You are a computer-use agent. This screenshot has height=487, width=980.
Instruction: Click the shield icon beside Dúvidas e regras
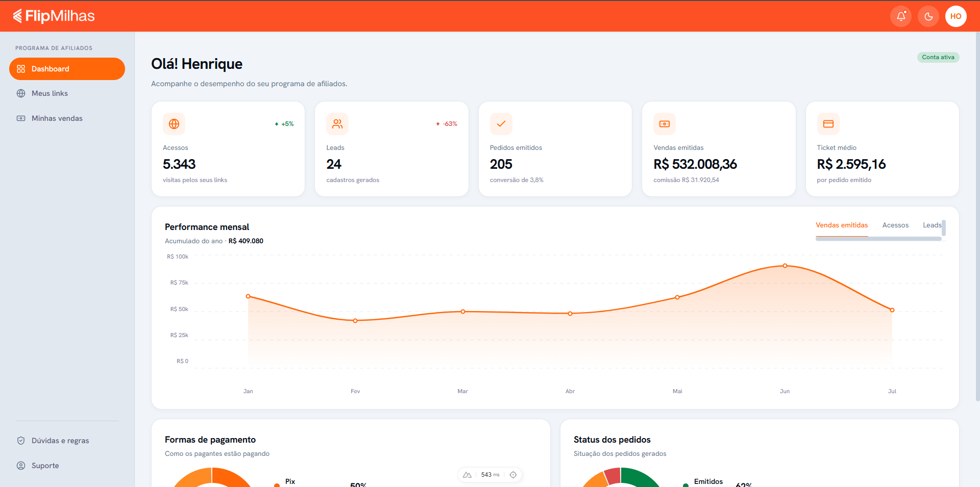[x=21, y=441]
